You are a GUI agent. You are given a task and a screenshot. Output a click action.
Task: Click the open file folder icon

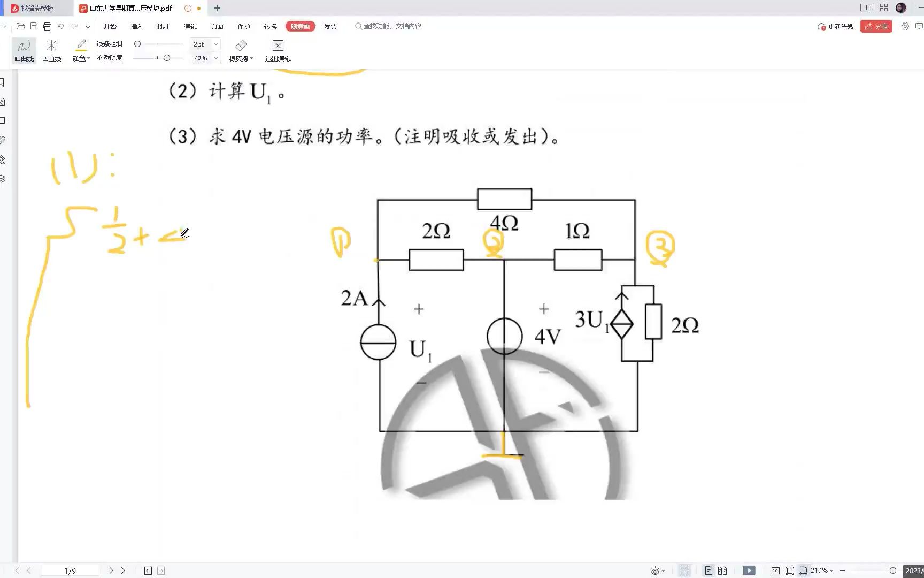click(21, 26)
